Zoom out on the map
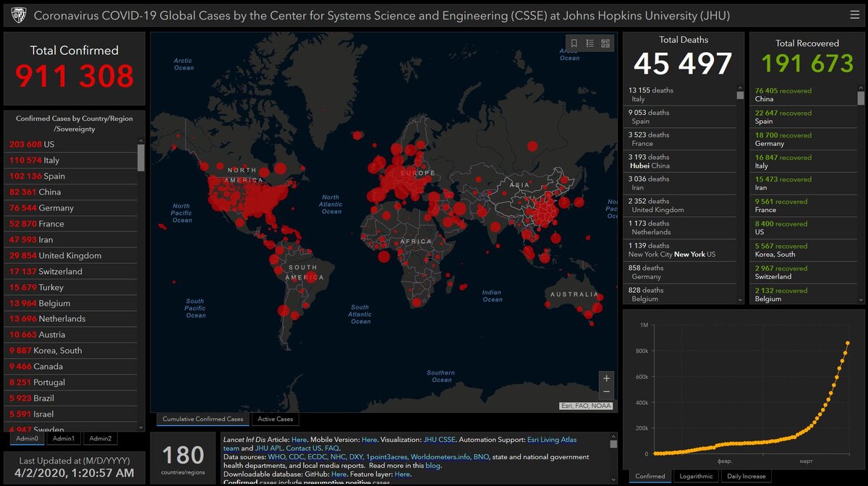The height and width of the screenshot is (486, 868). [606, 392]
